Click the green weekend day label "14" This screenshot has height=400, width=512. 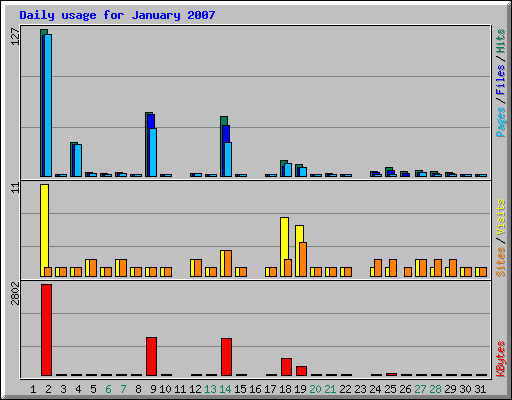point(225,389)
